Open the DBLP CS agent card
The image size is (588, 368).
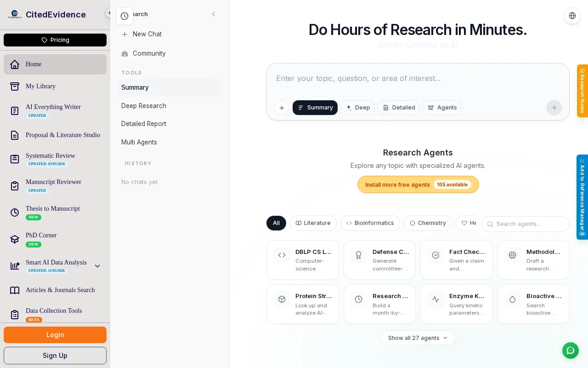click(303, 260)
